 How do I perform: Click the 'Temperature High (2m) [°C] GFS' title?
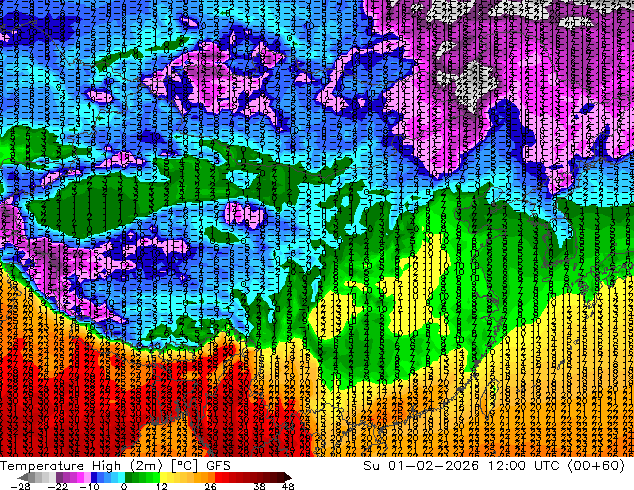(x=115, y=466)
